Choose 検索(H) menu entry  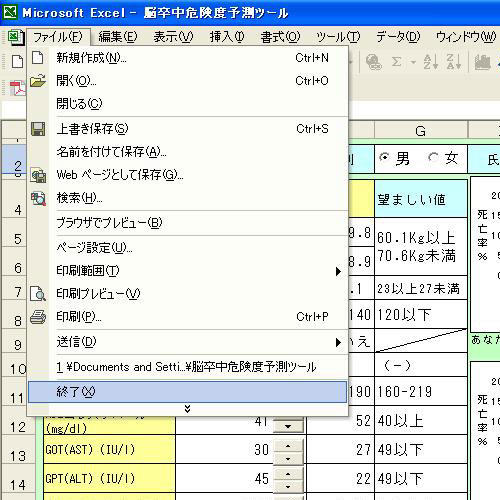coord(188,198)
